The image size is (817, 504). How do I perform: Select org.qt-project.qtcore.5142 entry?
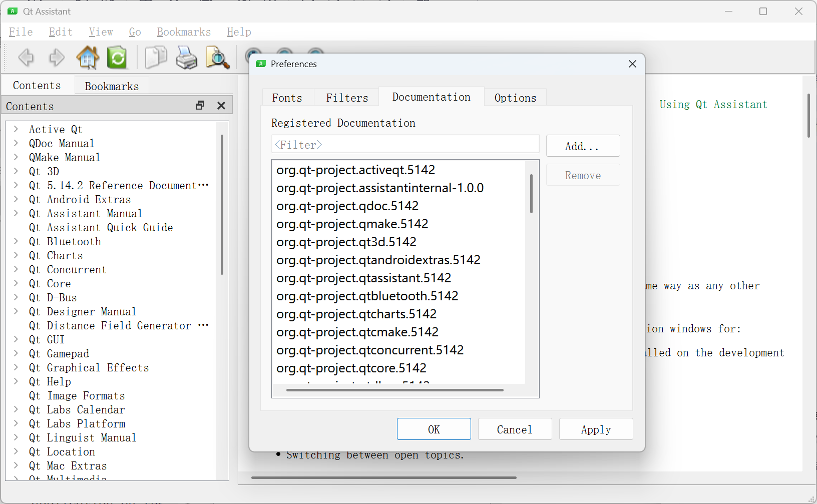[x=398, y=368]
